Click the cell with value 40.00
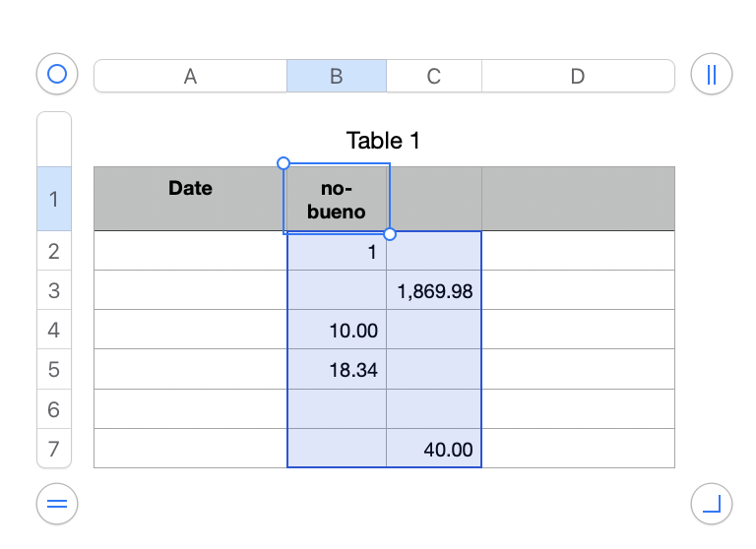This screenshot has width=756, height=549. point(434,450)
